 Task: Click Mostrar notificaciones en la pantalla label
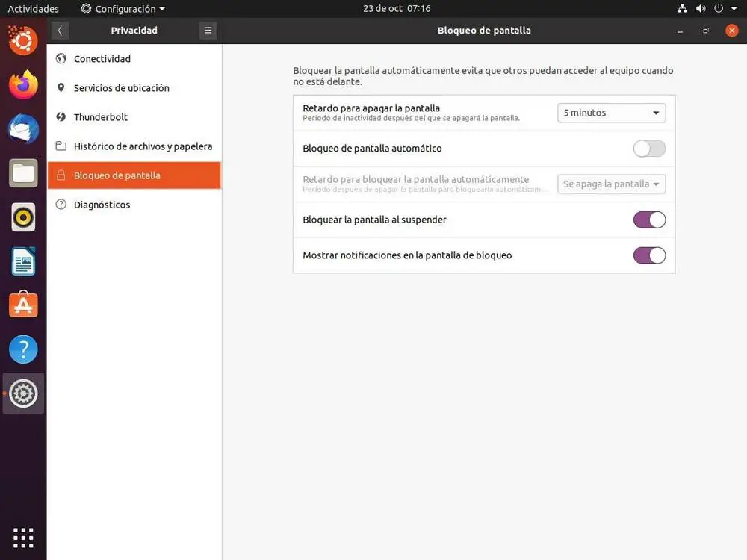[407, 255]
